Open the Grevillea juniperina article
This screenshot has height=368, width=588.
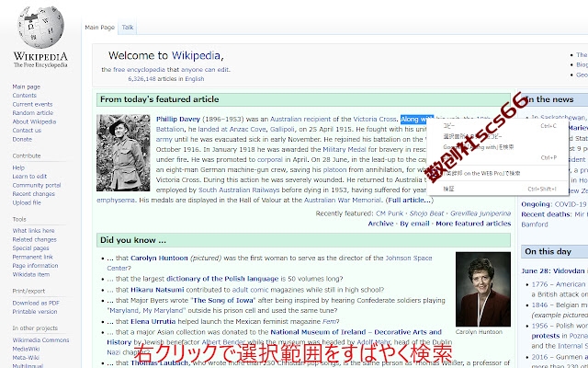[481, 213]
